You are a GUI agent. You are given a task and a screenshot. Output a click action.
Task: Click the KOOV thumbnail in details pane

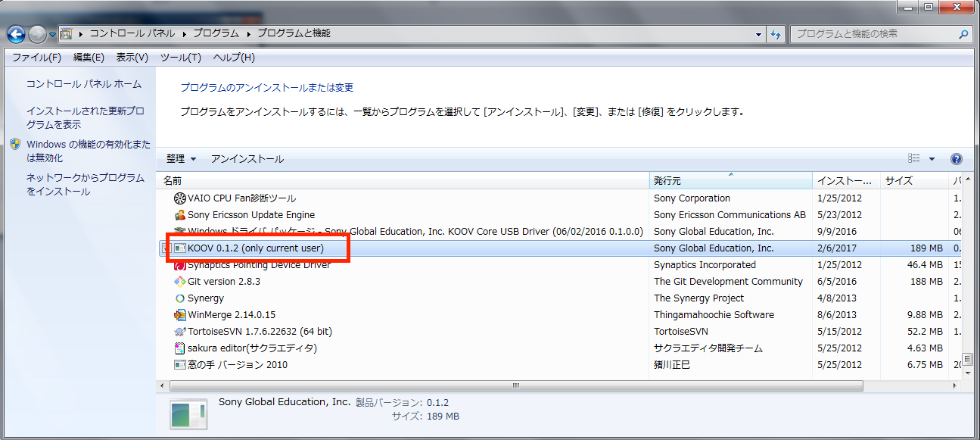[189, 414]
